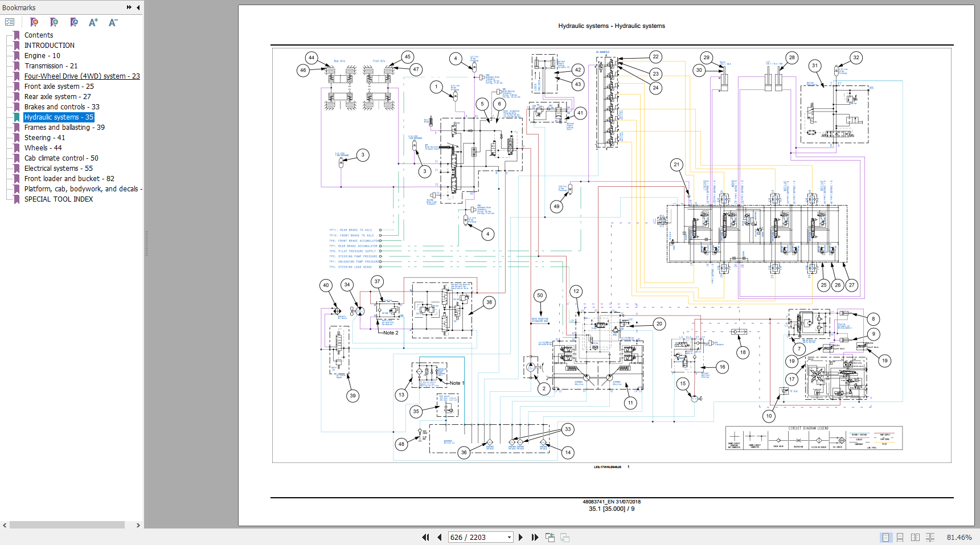The height and width of the screenshot is (545, 980).
Task: Increase bookmark font size with A+
Action: (93, 22)
